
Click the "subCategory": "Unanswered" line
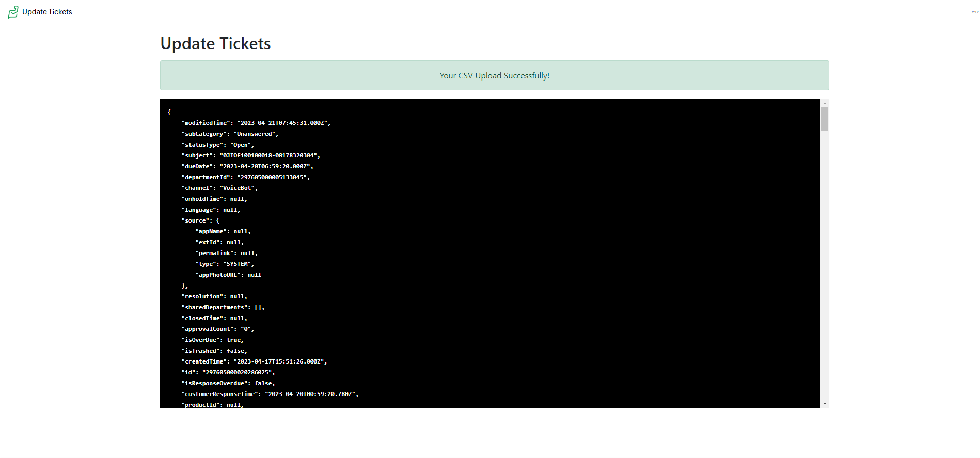(x=230, y=134)
